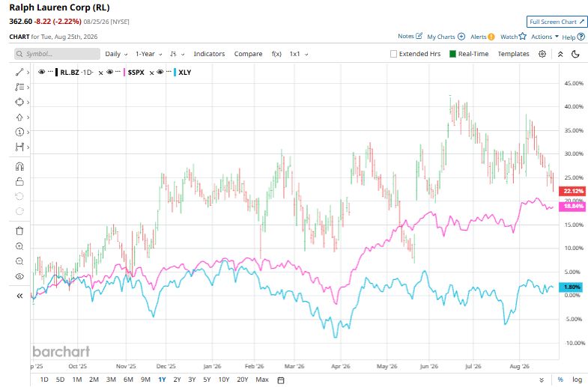588x387 pixels.
Task: Toggle Real-Time data checkbox
Action: (452, 54)
